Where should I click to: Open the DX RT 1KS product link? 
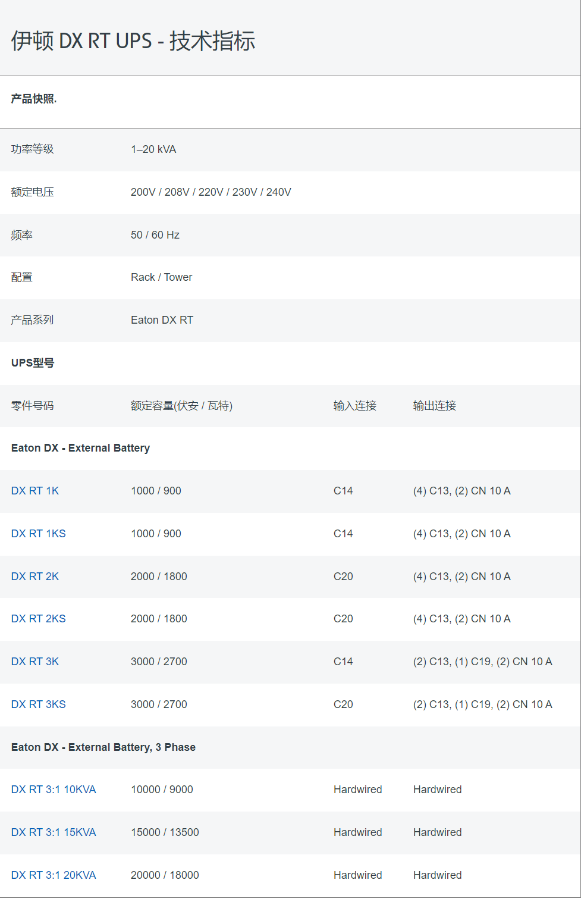point(39,534)
